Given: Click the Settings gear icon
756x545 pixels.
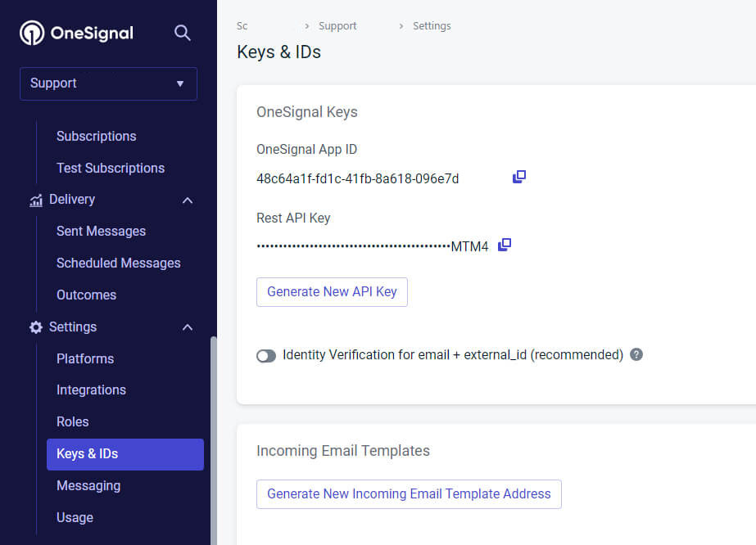Looking at the screenshot, I should (x=36, y=327).
